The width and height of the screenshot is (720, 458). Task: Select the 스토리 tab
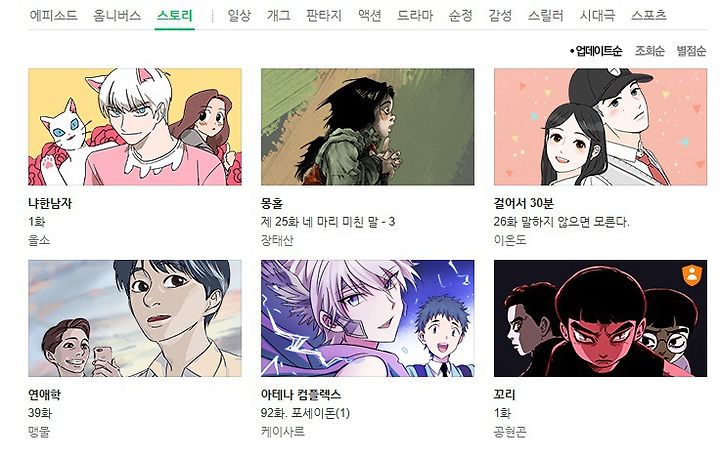tap(174, 16)
